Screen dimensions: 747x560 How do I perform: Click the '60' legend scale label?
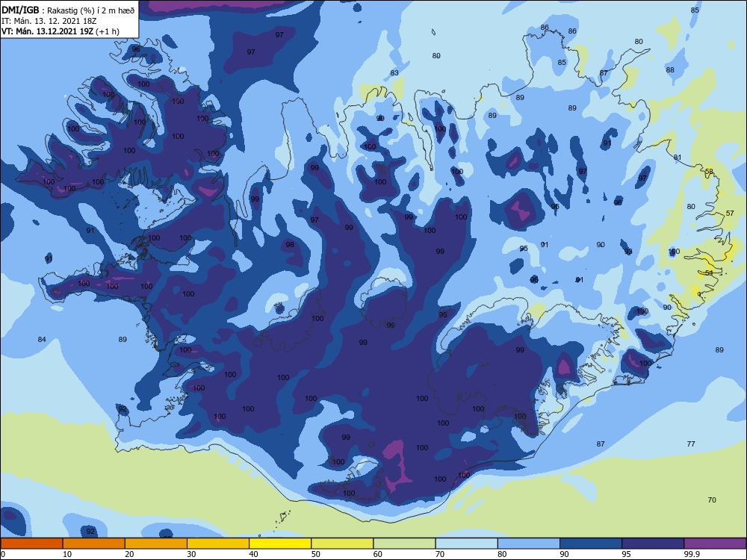click(378, 554)
